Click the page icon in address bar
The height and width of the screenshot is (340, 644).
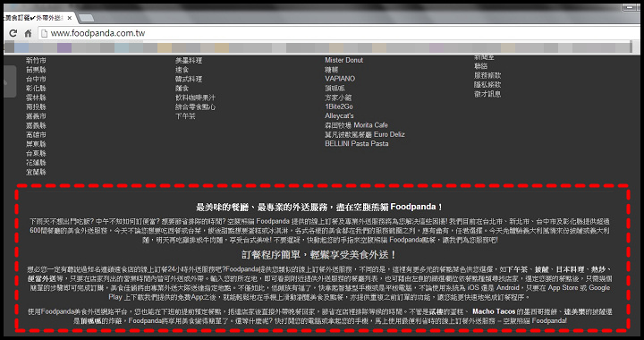tap(45, 34)
